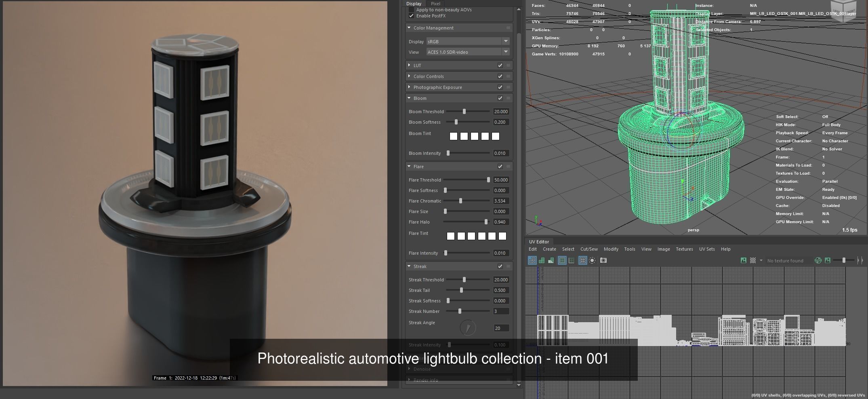Open the UV Sets menu

point(707,249)
